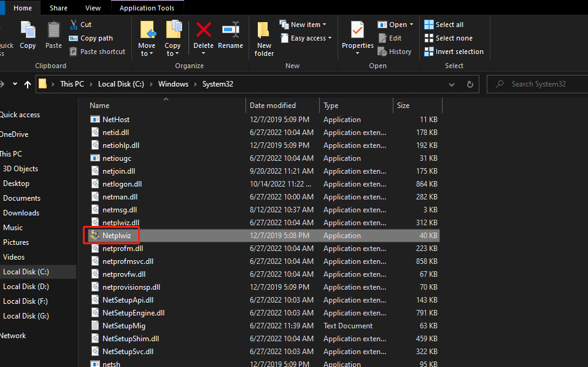The image size is (588, 367).
Task: Click the Paste shortcut icon
Action: point(74,52)
